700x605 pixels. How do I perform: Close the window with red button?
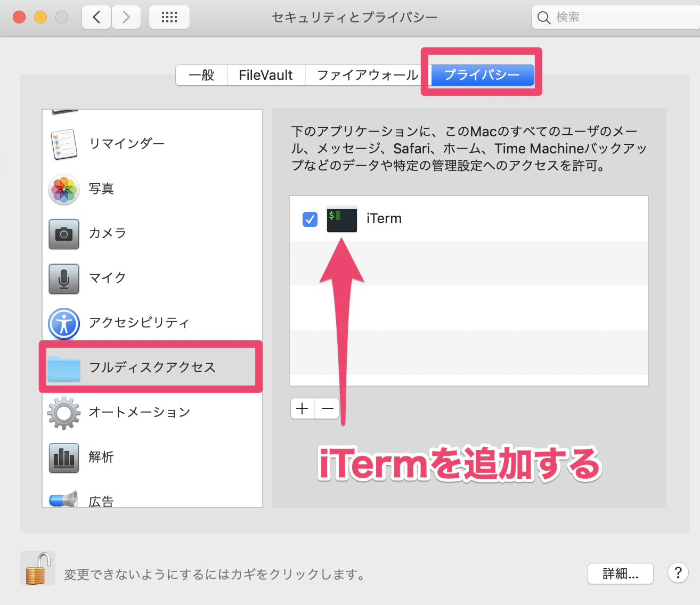point(19,17)
